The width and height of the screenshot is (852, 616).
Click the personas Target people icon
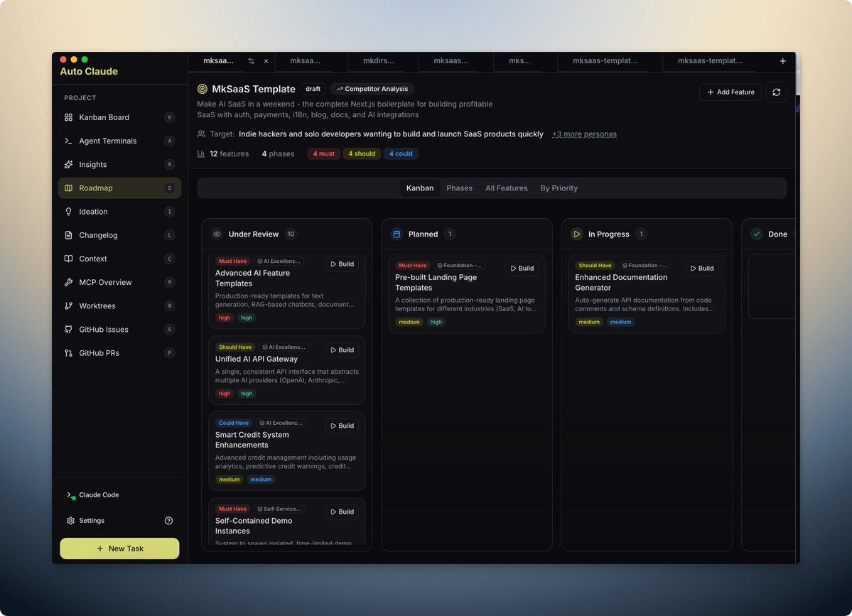point(201,134)
